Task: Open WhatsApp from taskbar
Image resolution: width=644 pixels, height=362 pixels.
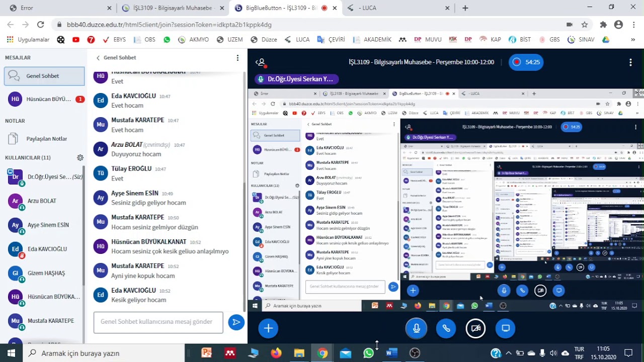Action: (369, 353)
